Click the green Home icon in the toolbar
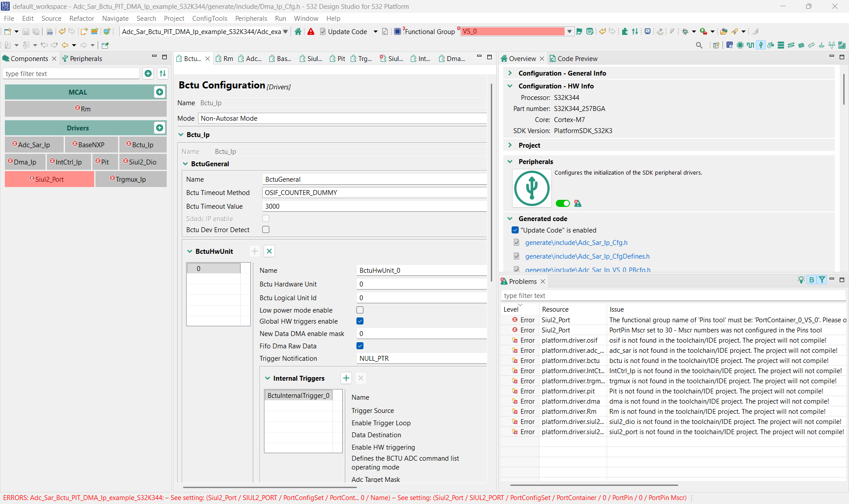 pyautogui.click(x=298, y=31)
